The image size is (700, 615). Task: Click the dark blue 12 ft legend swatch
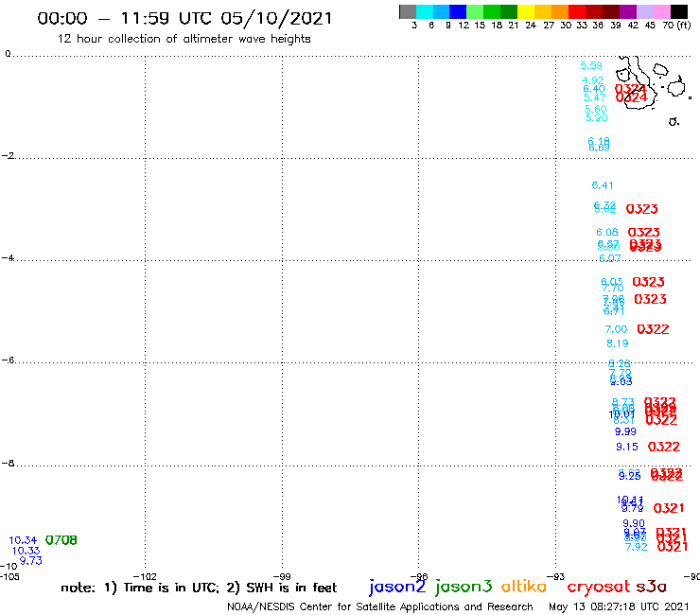coord(458,11)
